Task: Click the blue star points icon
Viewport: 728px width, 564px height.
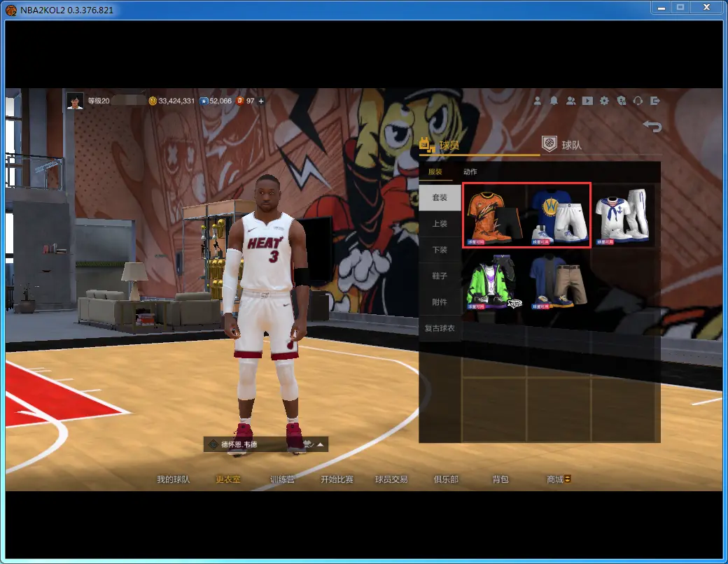Action: [x=204, y=101]
